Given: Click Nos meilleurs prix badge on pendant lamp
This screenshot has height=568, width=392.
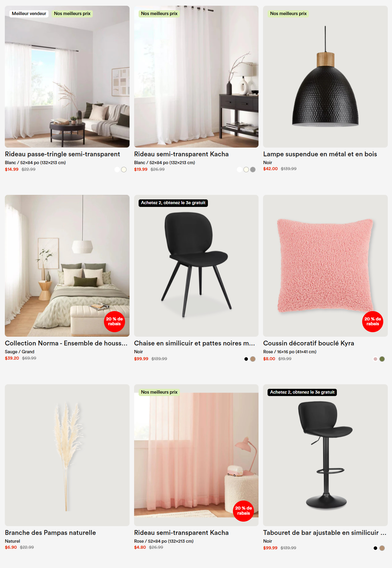Looking at the screenshot, I should 288,14.
